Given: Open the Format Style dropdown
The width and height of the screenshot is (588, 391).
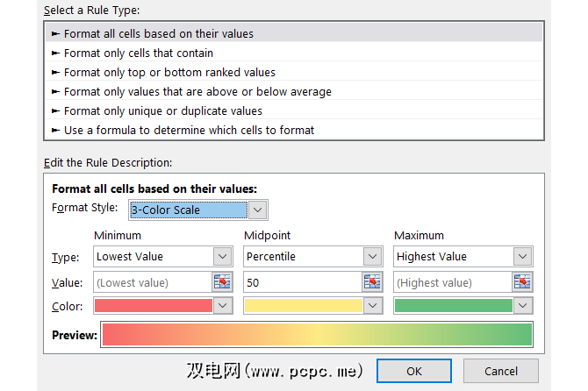Looking at the screenshot, I should point(257,210).
